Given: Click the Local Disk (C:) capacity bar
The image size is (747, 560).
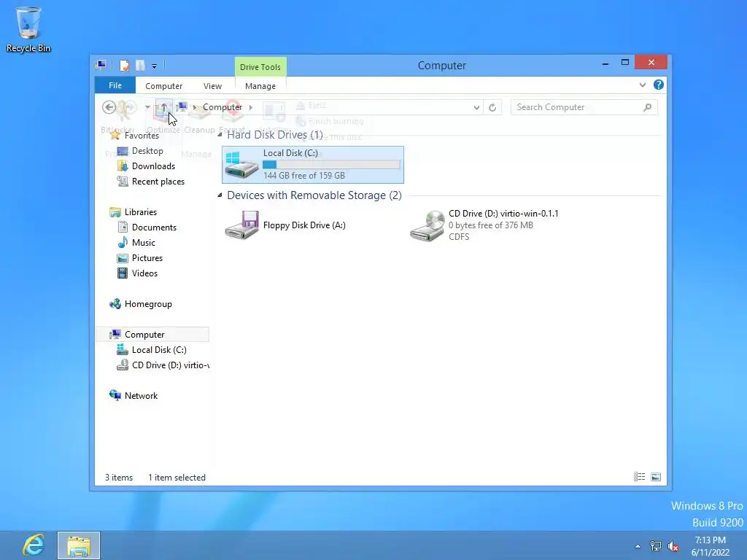Looking at the screenshot, I should click(332, 164).
